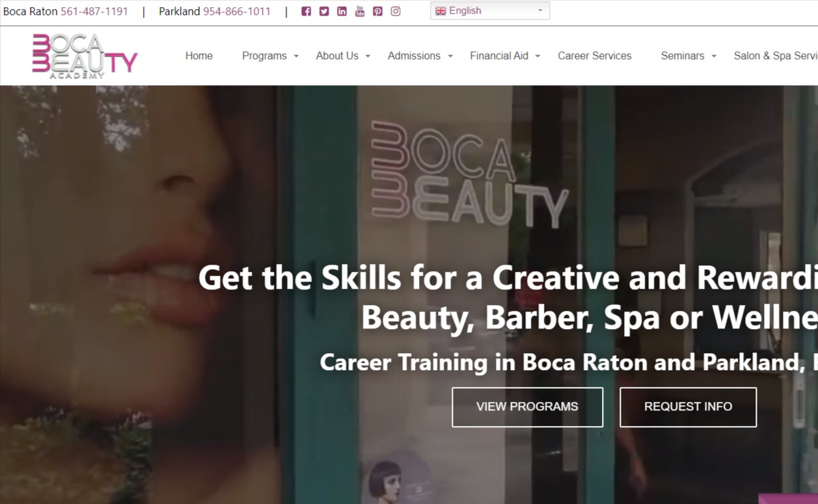Click the Twitter icon in the header
The width and height of the screenshot is (818, 504).
(x=323, y=11)
